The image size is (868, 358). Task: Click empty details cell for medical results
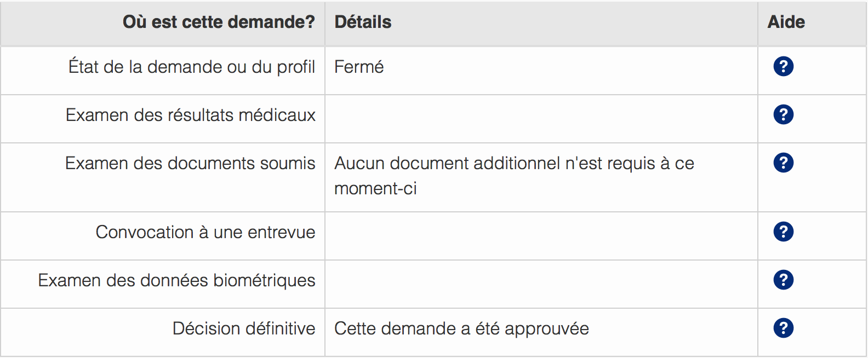tap(541, 119)
